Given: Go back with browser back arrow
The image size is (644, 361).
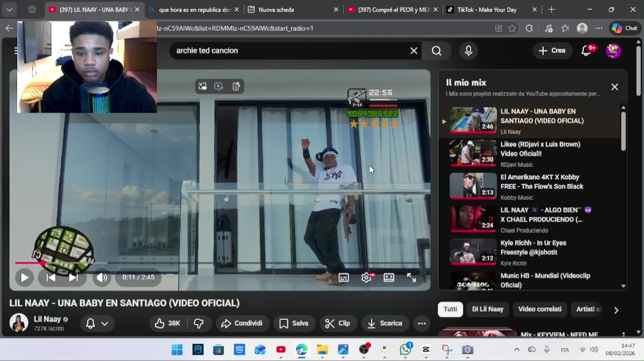Looking at the screenshot, I should (9, 28).
